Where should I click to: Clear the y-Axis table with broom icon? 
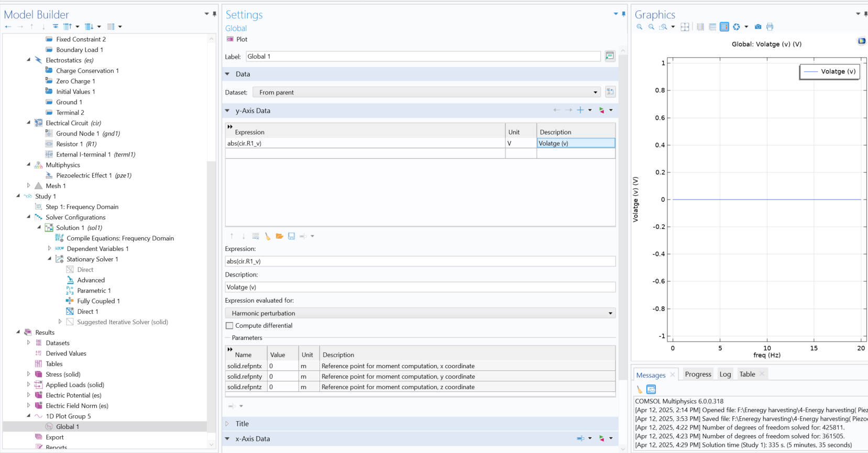pyautogui.click(x=268, y=236)
